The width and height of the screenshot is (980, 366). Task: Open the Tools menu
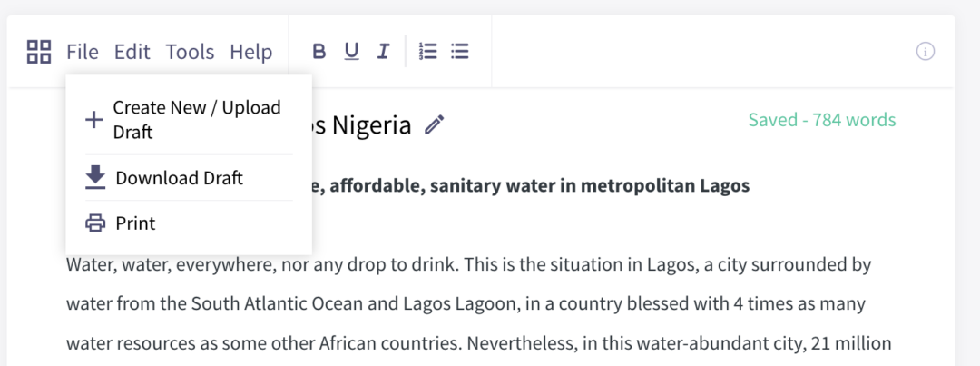click(190, 51)
